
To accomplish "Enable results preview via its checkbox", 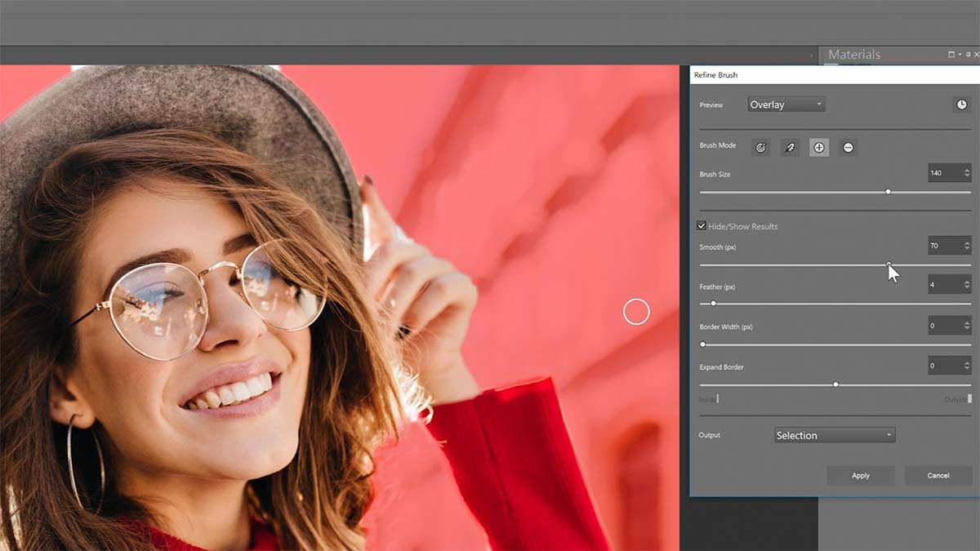I will (703, 226).
